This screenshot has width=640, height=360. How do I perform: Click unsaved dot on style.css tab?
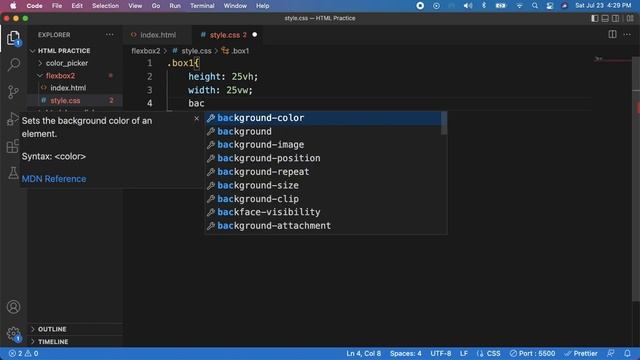(255, 35)
